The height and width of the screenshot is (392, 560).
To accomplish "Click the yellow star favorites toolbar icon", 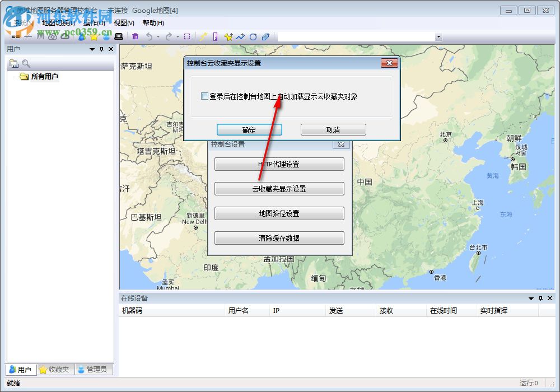I will (94, 36).
